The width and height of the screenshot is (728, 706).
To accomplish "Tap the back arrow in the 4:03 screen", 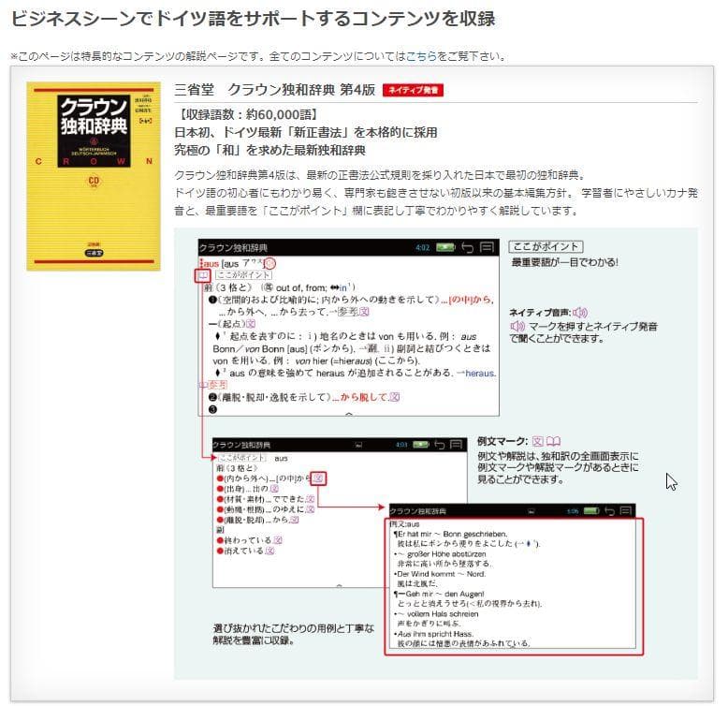I will click(439, 445).
